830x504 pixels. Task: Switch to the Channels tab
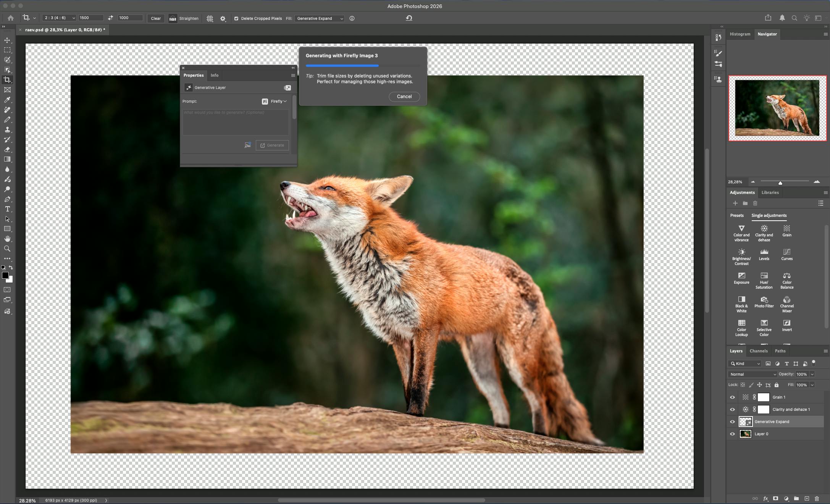coord(758,351)
